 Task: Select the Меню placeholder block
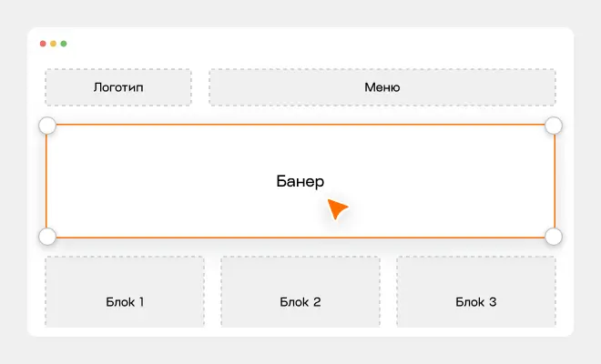coord(382,87)
